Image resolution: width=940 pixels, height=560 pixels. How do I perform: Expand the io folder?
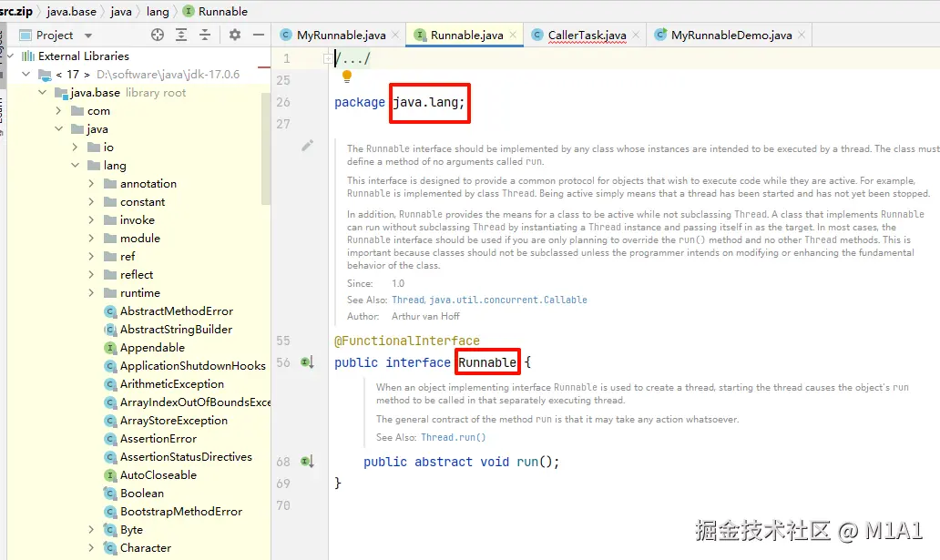(x=75, y=147)
